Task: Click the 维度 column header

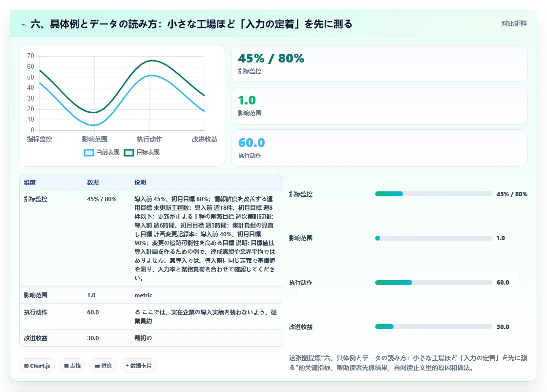Action: [30, 183]
